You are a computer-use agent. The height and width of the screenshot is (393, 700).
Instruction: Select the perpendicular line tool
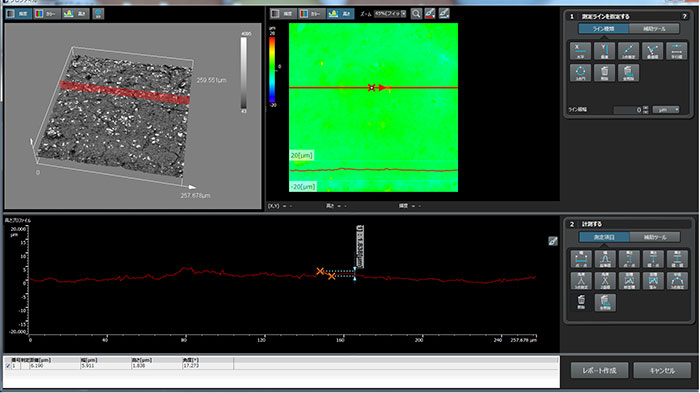coord(653,51)
